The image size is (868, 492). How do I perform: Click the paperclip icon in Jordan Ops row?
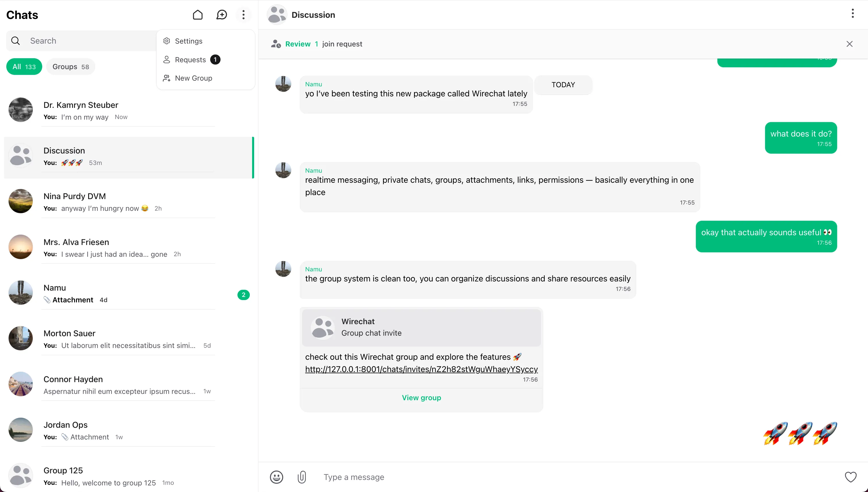65,437
